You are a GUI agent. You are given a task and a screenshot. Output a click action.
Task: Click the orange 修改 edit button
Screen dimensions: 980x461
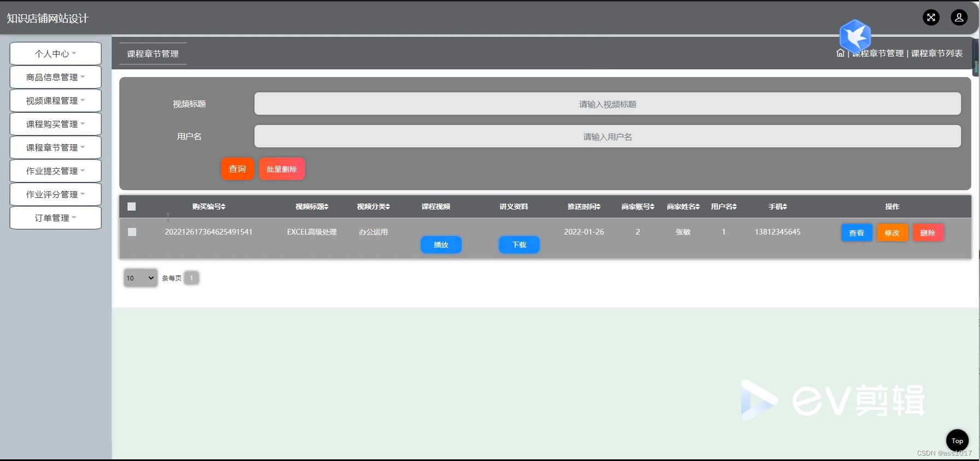[892, 233]
